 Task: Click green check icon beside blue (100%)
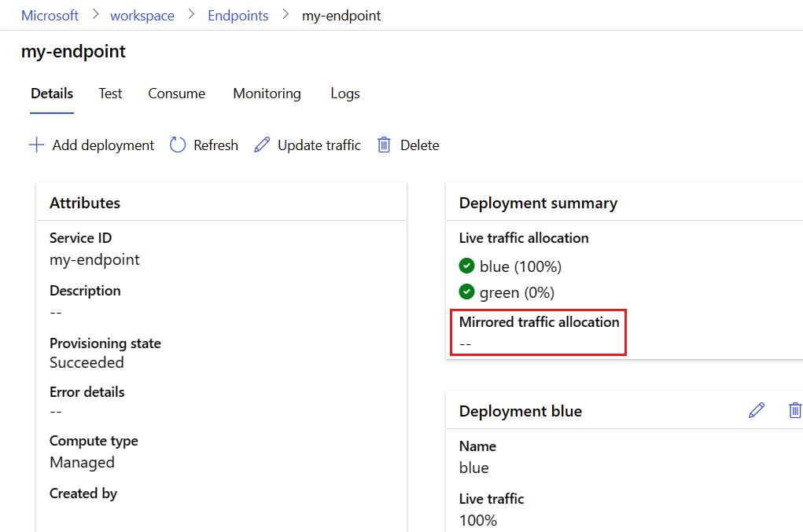(467, 266)
